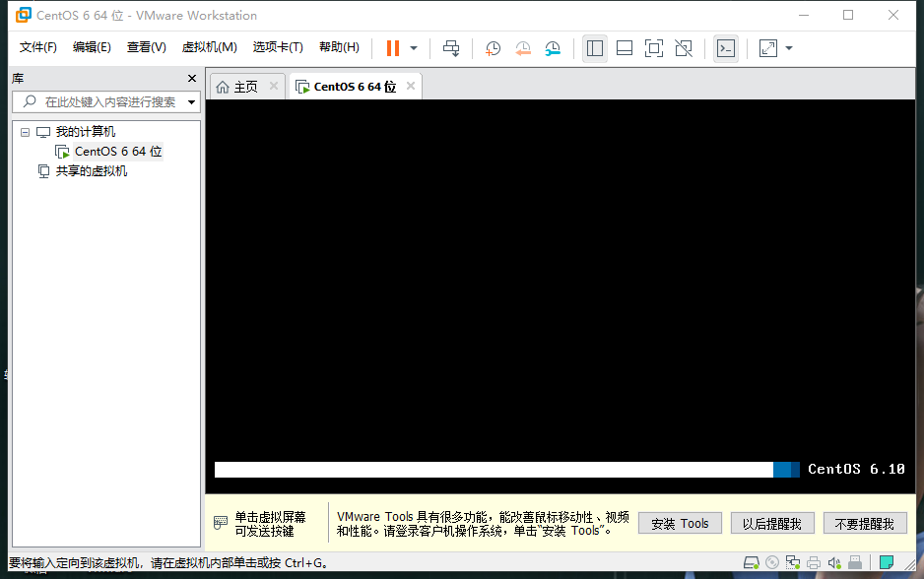Close the 库 library panel

point(191,79)
